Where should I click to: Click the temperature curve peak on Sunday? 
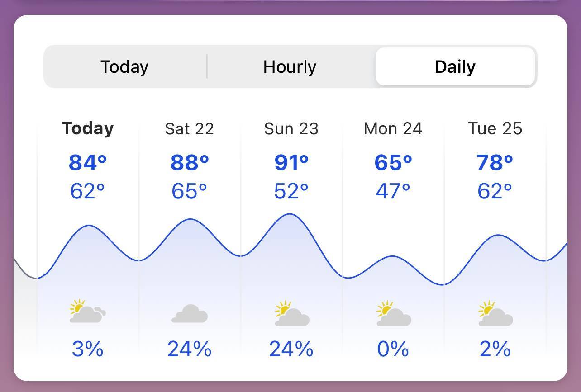tap(289, 214)
